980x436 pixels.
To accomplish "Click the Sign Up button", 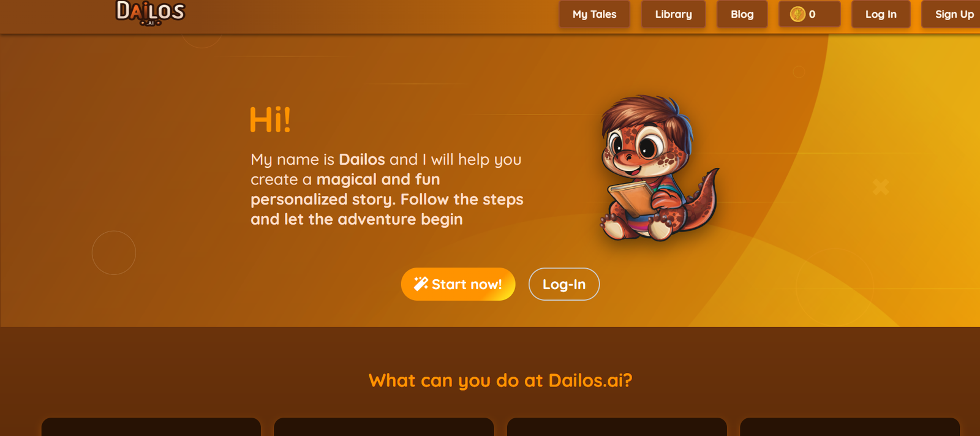I will tap(952, 14).
